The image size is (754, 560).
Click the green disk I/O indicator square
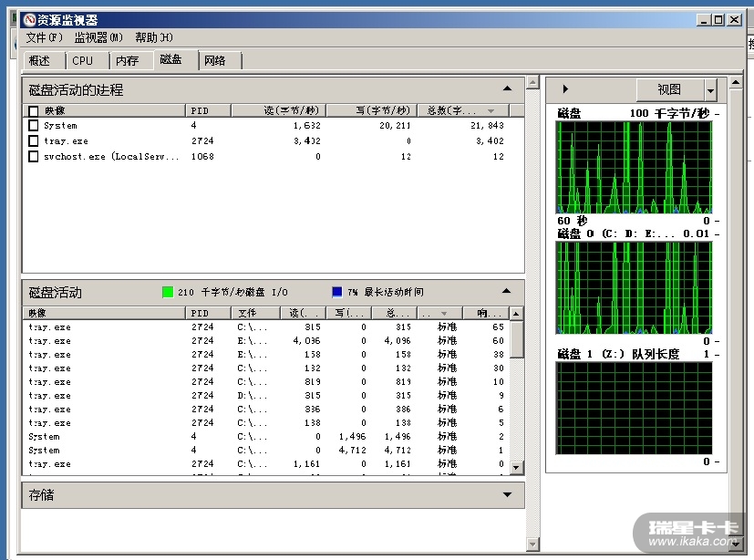pyautogui.click(x=167, y=292)
